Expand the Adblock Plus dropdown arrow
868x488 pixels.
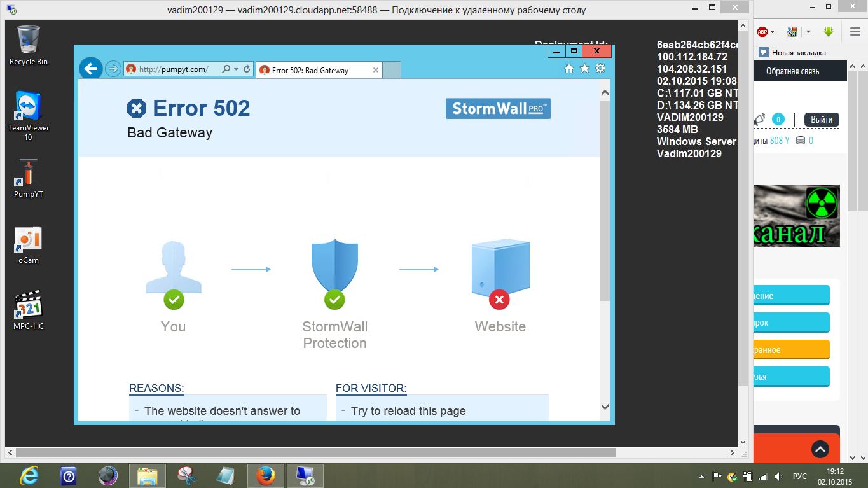pyautogui.click(x=773, y=31)
